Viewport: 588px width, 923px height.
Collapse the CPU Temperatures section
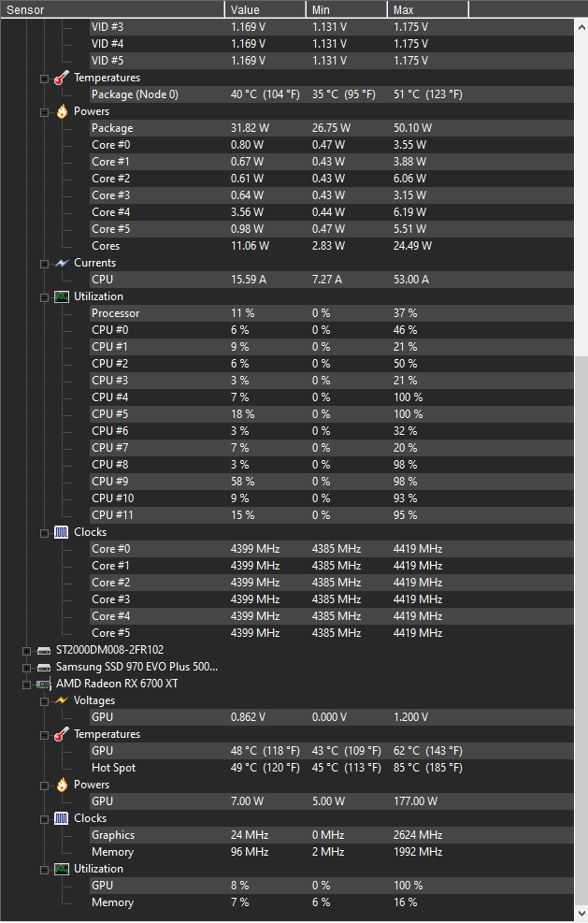[43, 78]
